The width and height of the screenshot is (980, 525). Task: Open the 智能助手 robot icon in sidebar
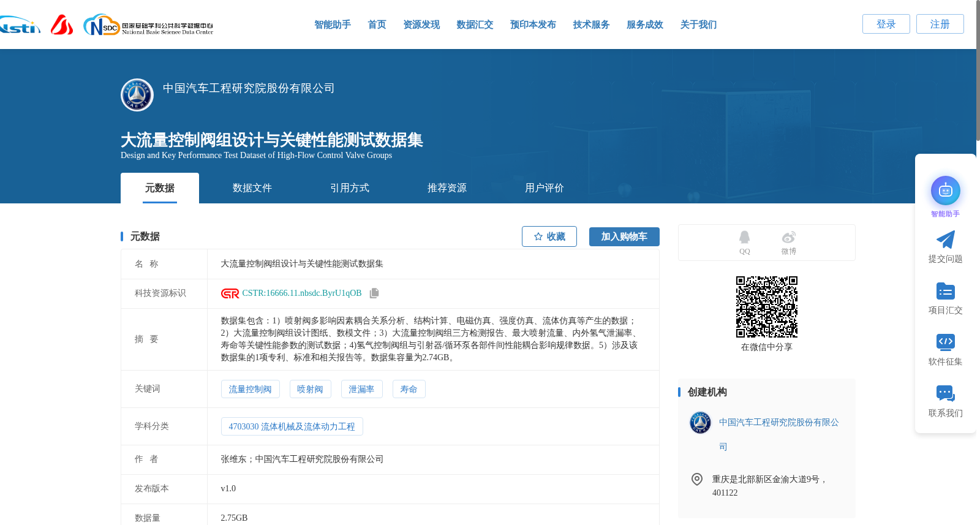[946, 191]
